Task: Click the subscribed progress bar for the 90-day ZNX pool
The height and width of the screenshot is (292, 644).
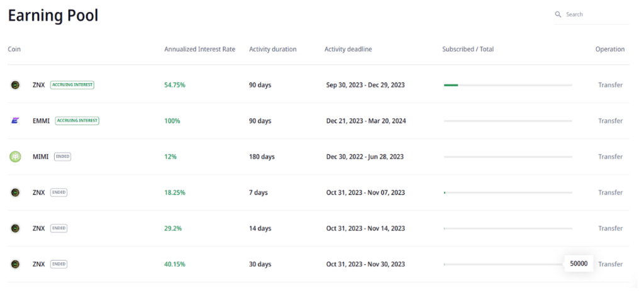Action: pyautogui.click(x=508, y=85)
